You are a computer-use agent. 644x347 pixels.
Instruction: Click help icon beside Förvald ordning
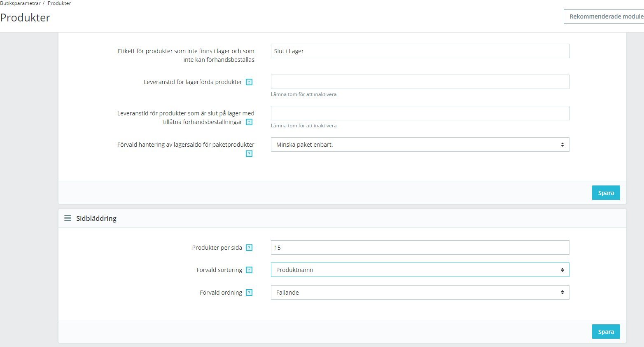click(x=249, y=293)
